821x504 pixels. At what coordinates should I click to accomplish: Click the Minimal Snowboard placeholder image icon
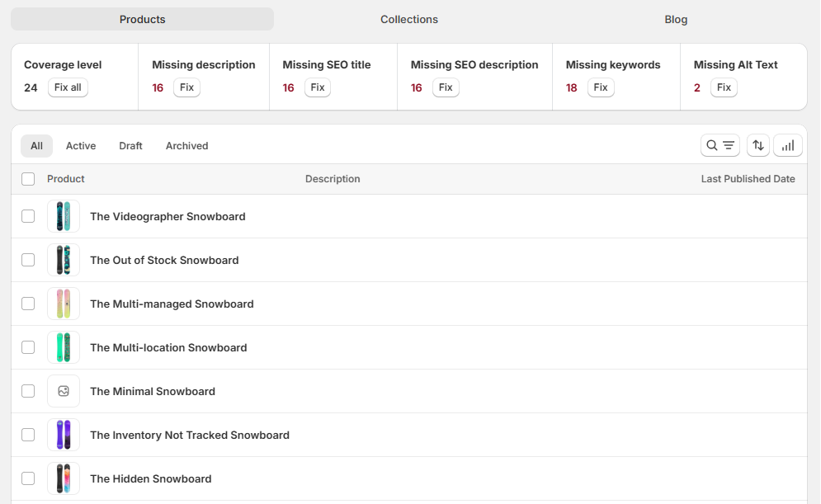click(x=64, y=391)
